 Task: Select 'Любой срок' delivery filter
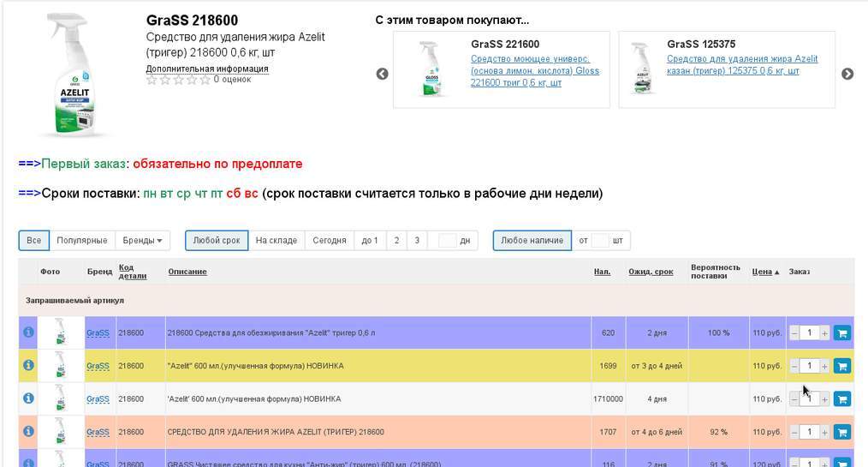pyautogui.click(x=217, y=241)
